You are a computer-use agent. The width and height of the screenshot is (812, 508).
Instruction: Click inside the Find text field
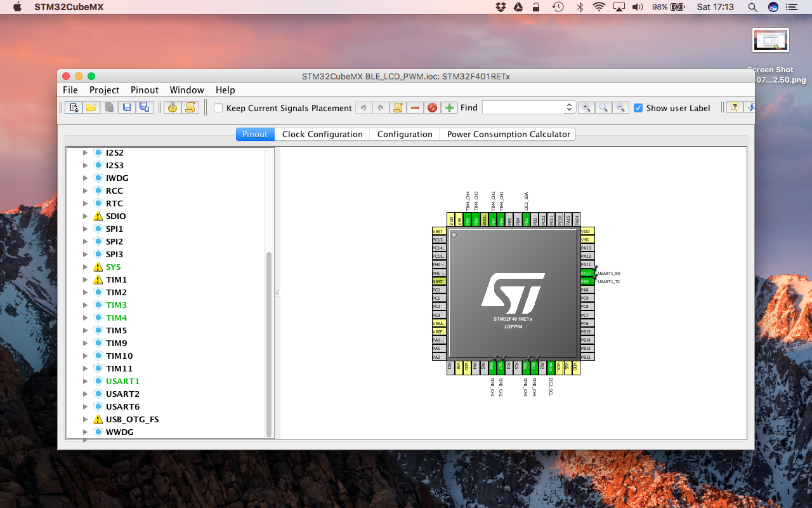tap(523, 107)
